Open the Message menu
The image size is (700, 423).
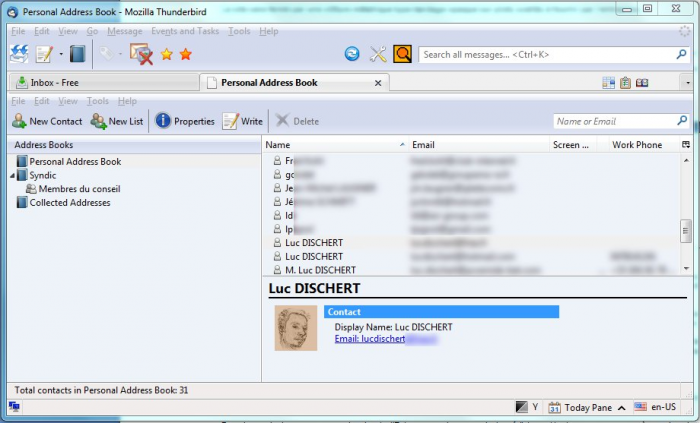click(125, 31)
